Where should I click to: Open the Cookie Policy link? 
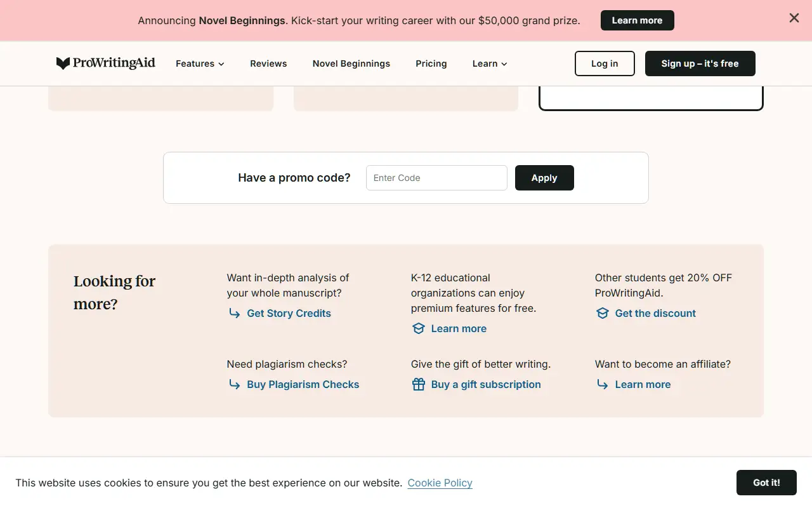pyautogui.click(x=440, y=483)
